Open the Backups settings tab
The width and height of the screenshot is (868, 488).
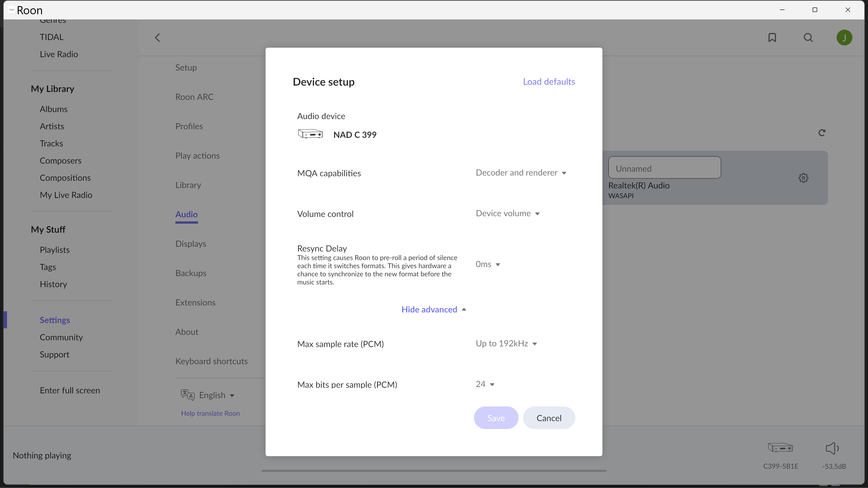point(191,273)
